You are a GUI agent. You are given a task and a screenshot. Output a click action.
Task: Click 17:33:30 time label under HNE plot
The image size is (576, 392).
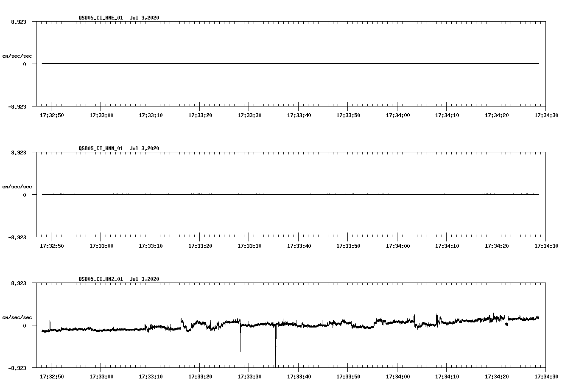click(249, 115)
